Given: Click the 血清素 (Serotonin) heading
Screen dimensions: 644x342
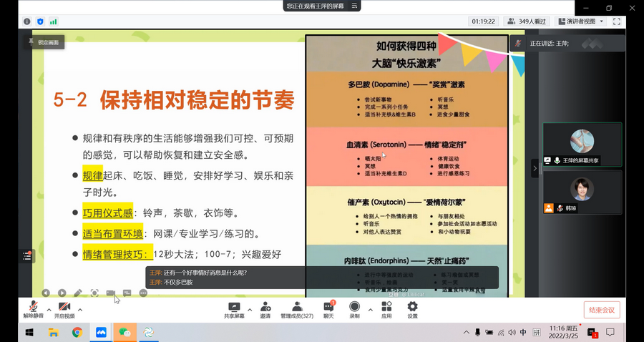Looking at the screenshot, I should pyautogui.click(x=406, y=145).
